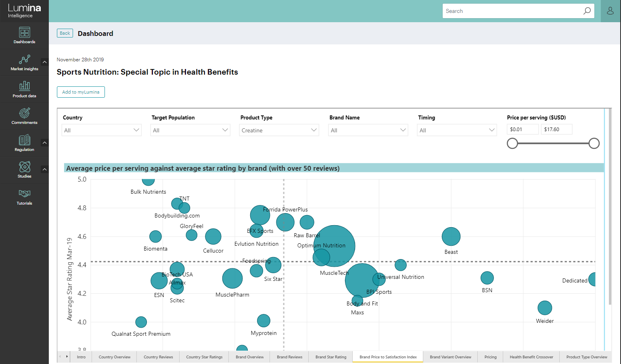This screenshot has height=364, width=621.
Task: Open the Target Population dropdown
Action: tap(190, 130)
